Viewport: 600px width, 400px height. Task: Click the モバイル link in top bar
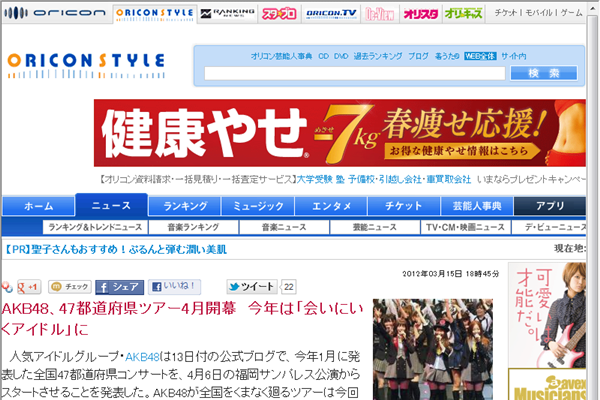coord(539,13)
